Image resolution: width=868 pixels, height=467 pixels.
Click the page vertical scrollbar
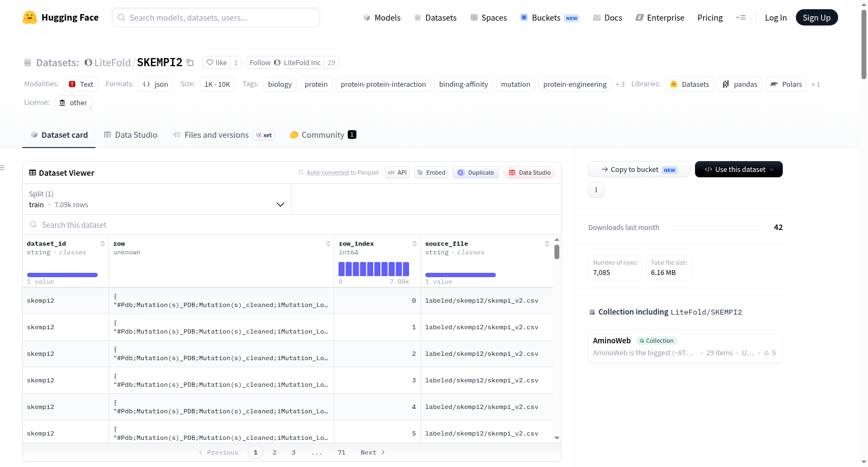864,44
